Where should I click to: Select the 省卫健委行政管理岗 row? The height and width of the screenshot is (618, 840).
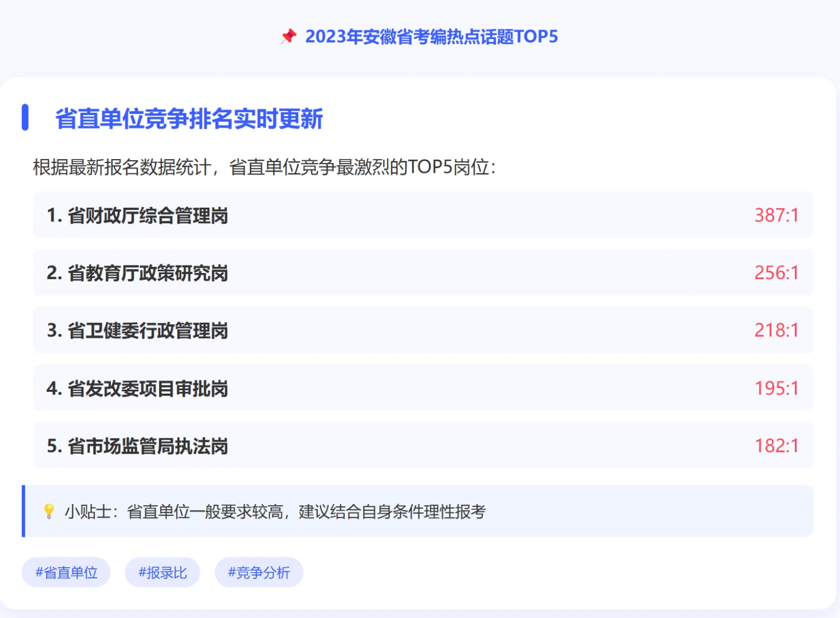(x=423, y=330)
